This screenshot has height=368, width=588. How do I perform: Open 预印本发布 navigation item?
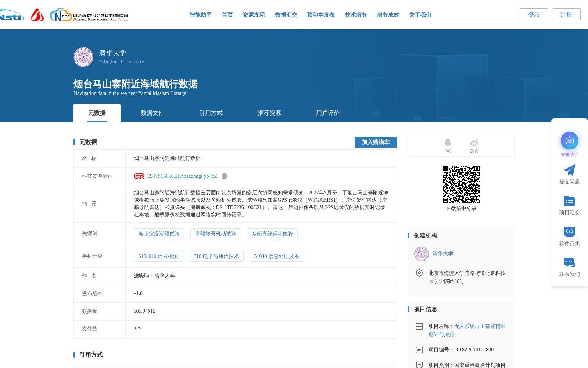pos(321,15)
